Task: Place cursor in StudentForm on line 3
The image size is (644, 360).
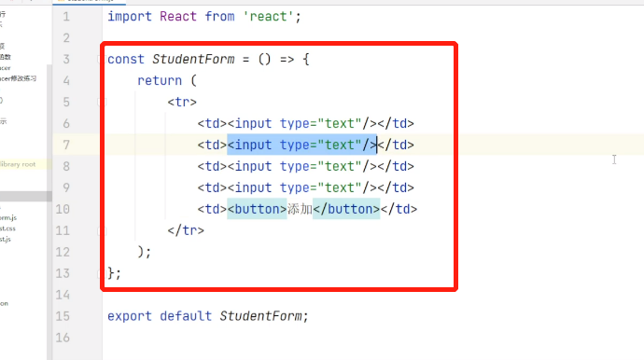Action: click(193, 60)
